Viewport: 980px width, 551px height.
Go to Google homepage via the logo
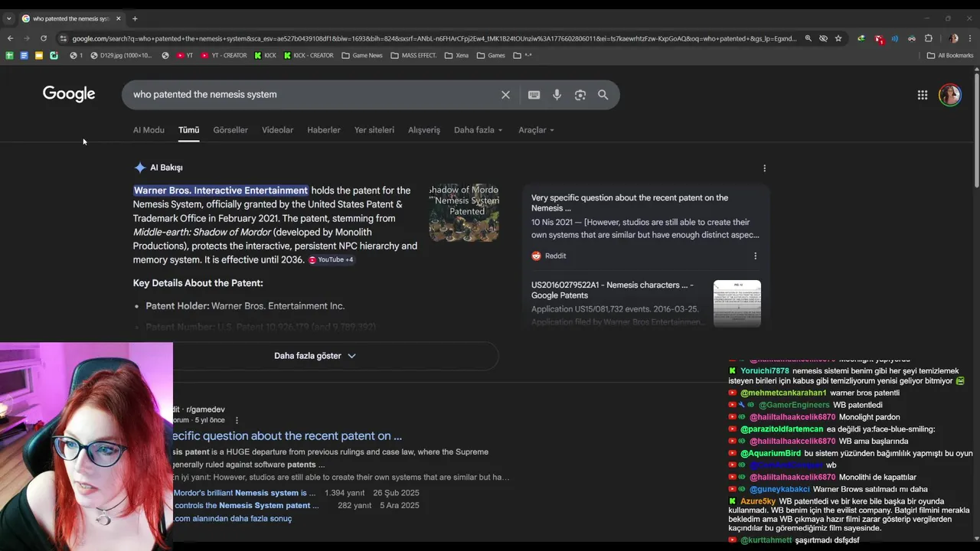pyautogui.click(x=69, y=94)
